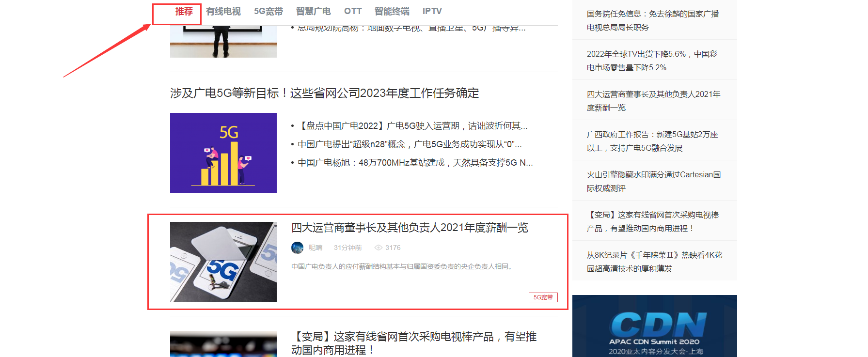The image size is (868, 357).
Task: Open the 5G宽带 tab
Action: (x=268, y=12)
